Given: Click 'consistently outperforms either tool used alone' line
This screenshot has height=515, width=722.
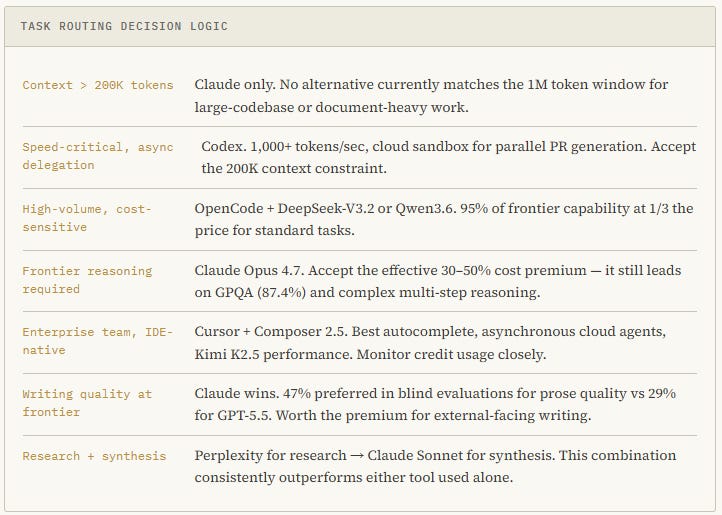Looking at the screenshot, I should pos(354,477).
